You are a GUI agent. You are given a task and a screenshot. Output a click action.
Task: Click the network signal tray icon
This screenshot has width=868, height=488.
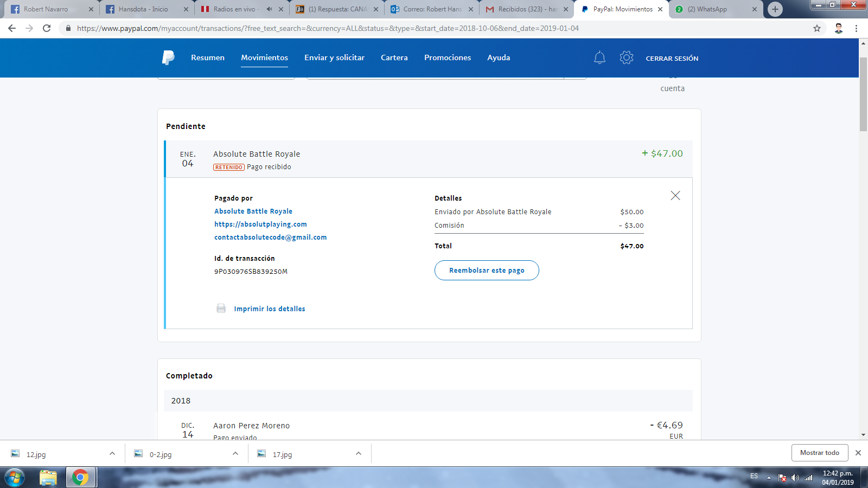(x=808, y=478)
